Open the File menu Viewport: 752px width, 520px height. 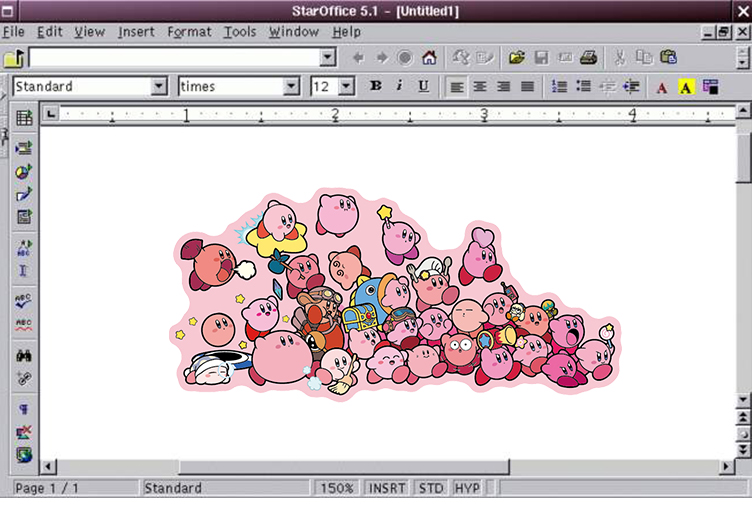tap(13, 32)
